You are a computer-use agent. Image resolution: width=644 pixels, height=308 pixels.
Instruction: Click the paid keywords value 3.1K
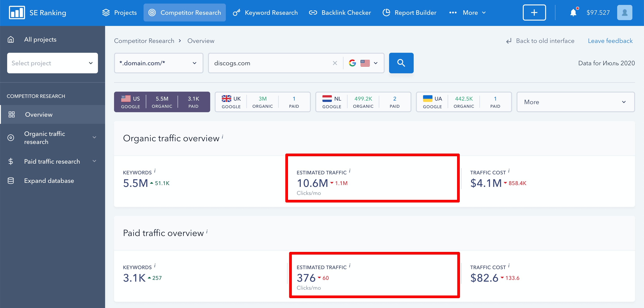[134, 278]
